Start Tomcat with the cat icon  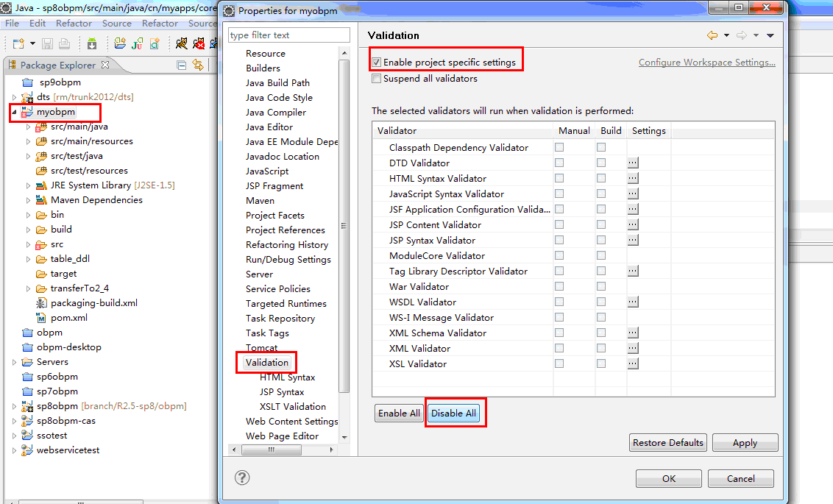(182, 43)
